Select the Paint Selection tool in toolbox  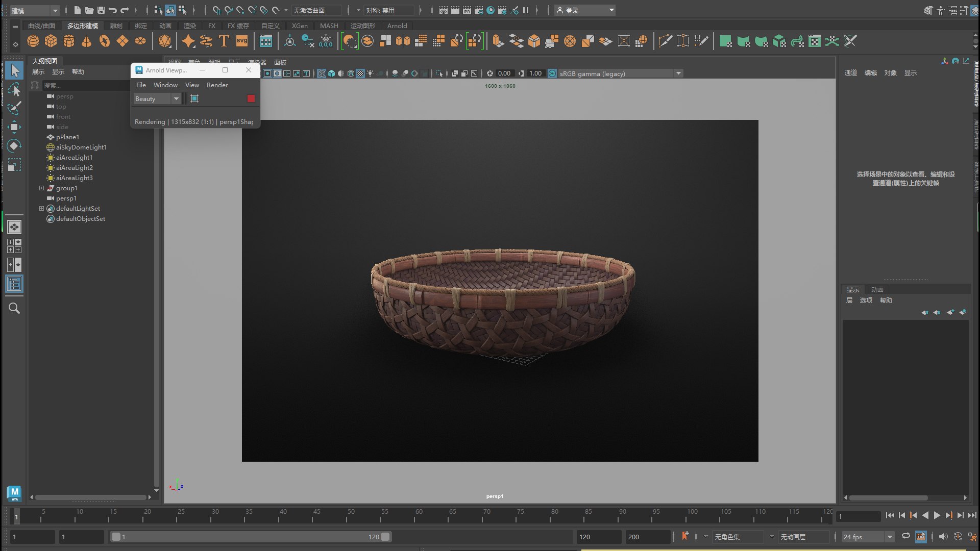coord(14,108)
